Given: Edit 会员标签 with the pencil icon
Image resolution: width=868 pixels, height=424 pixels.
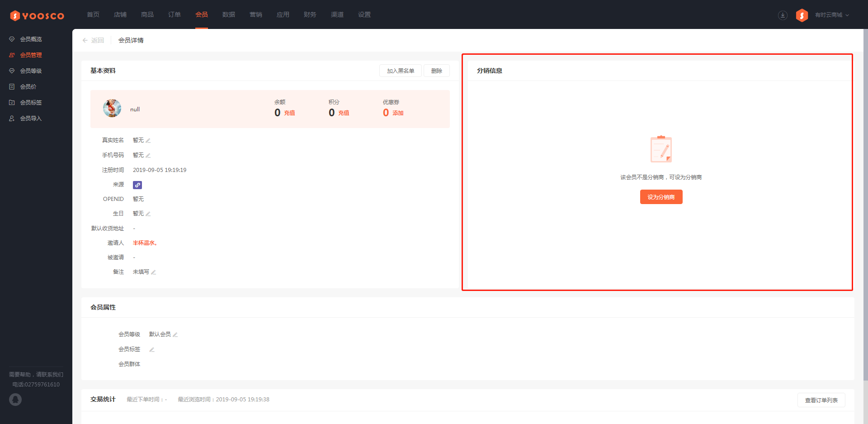Looking at the screenshot, I should point(152,350).
